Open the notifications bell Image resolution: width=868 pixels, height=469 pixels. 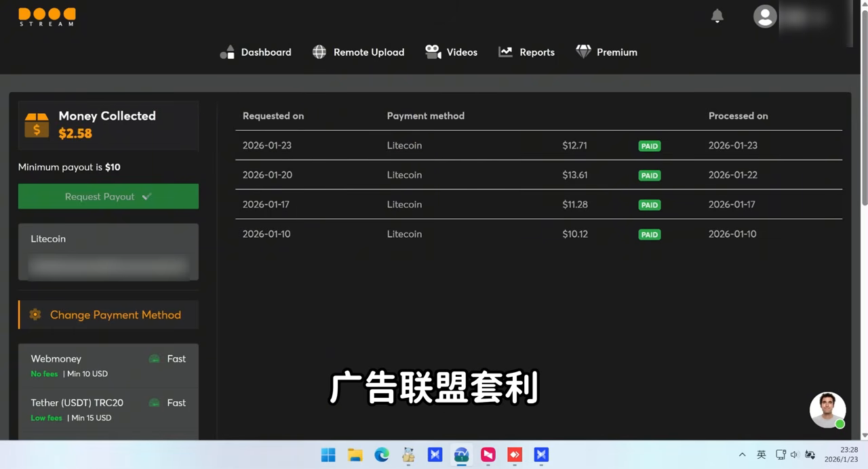717,16
